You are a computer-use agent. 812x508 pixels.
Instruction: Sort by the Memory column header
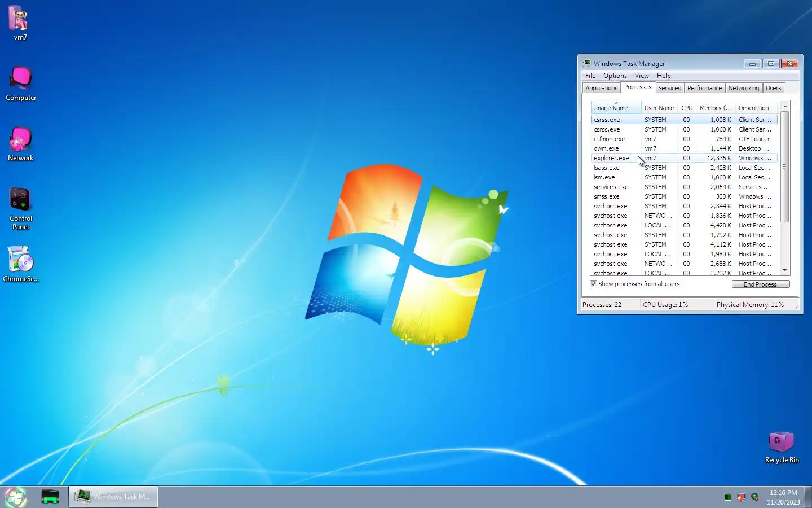pyautogui.click(x=715, y=108)
